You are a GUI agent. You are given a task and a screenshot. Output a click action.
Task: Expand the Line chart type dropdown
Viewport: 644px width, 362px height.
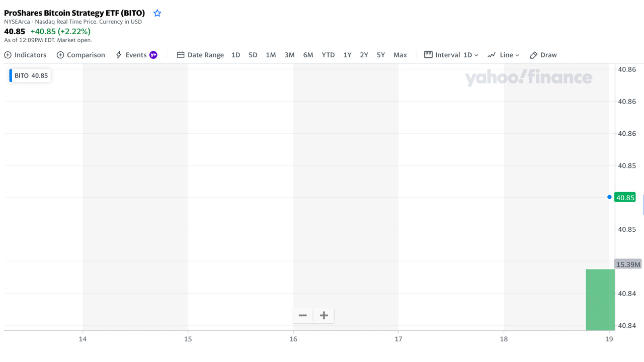click(503, 55)
